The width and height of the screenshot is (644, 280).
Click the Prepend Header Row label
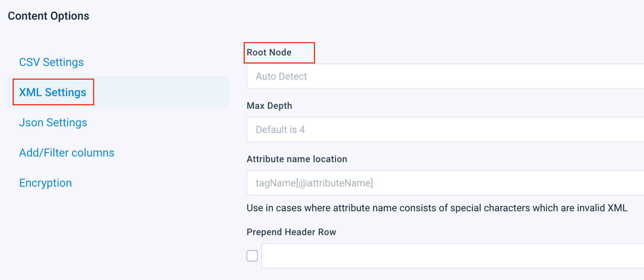point(291,232)
